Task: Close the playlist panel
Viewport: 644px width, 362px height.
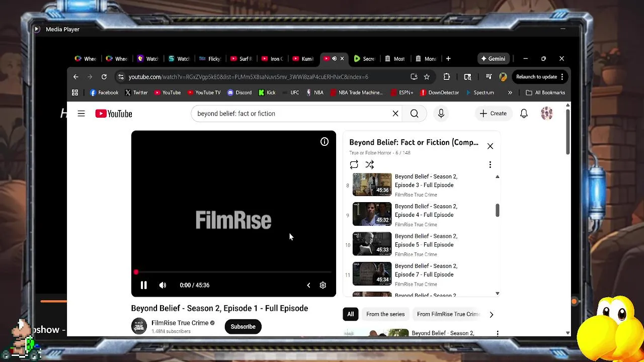Action: pos(490,146)
